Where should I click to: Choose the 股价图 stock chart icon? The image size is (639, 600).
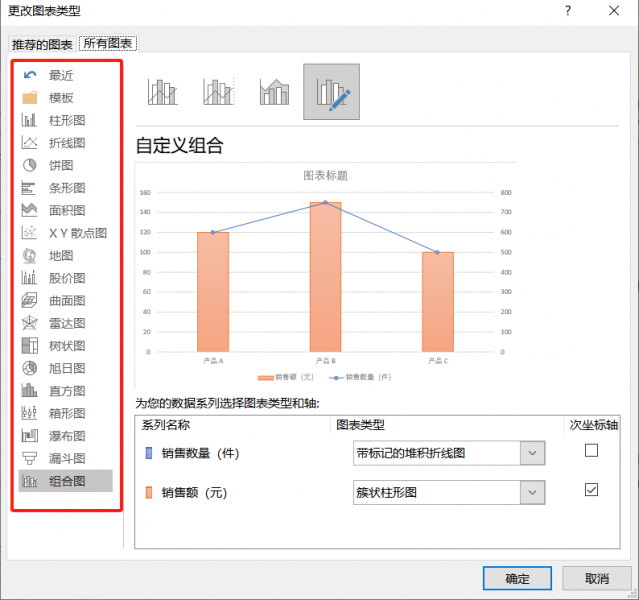tap(29, 278)
